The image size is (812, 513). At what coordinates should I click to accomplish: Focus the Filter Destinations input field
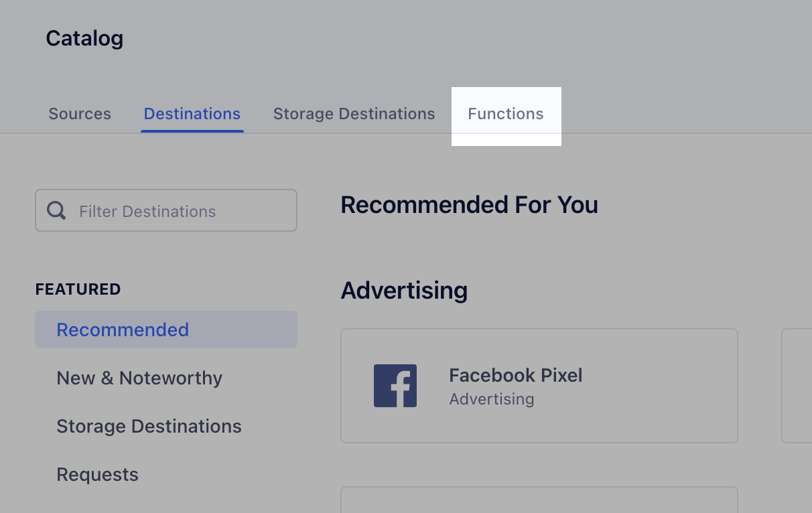(x=166, y=210)
